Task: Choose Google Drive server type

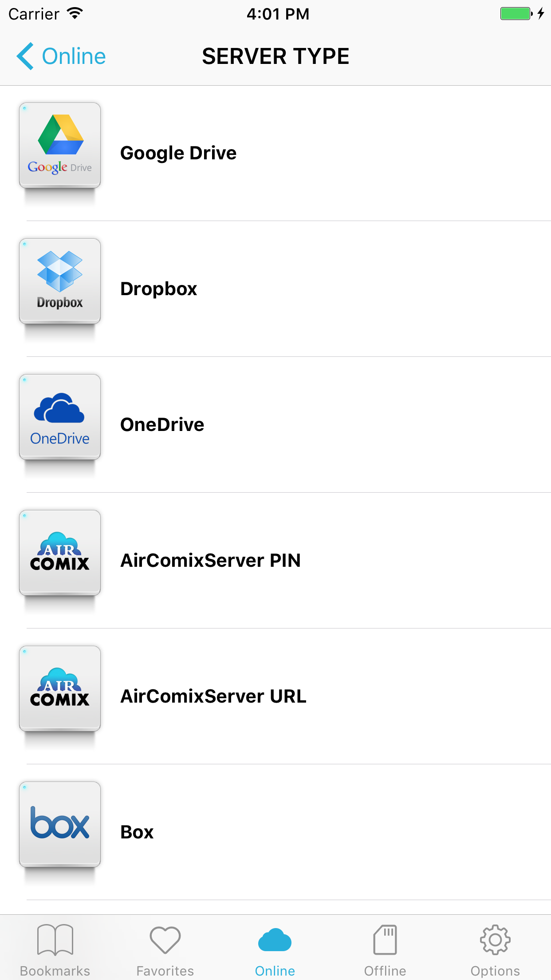Action: click(178, 153)
